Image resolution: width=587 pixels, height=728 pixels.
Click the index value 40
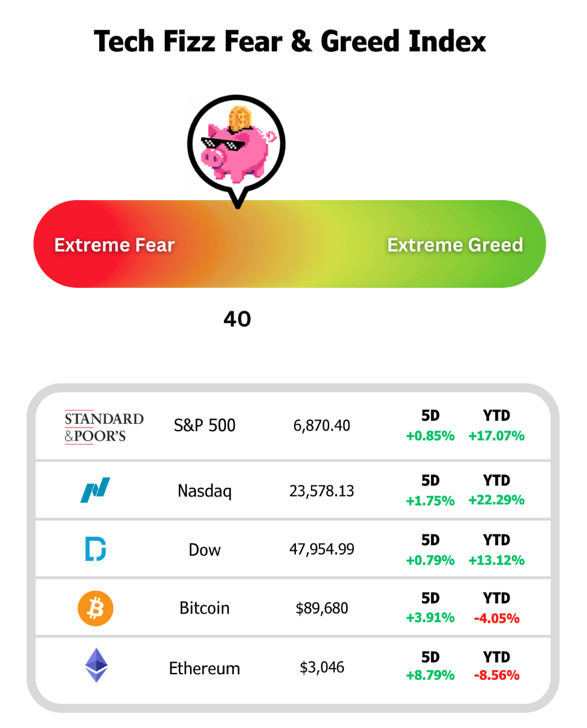[237, 319]
